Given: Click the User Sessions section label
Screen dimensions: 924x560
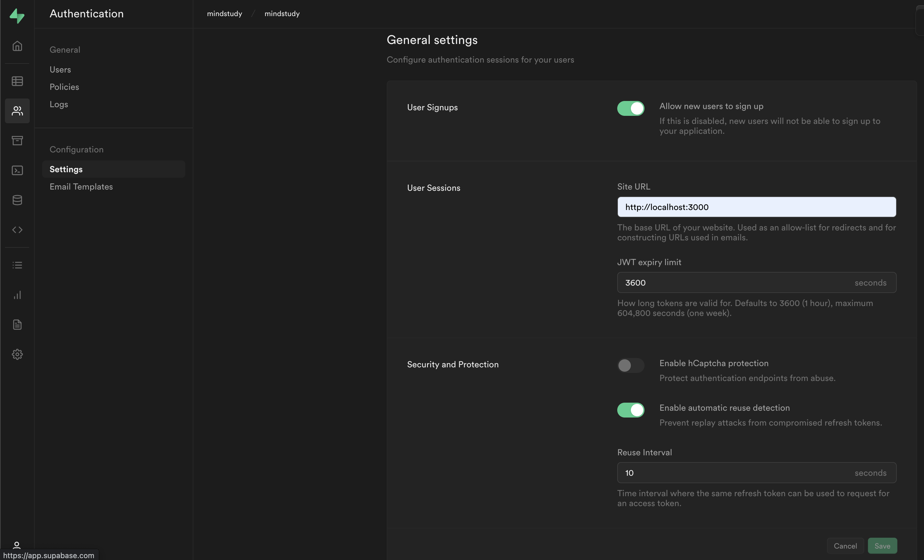Looking at the screenshot, I should 433,188.
